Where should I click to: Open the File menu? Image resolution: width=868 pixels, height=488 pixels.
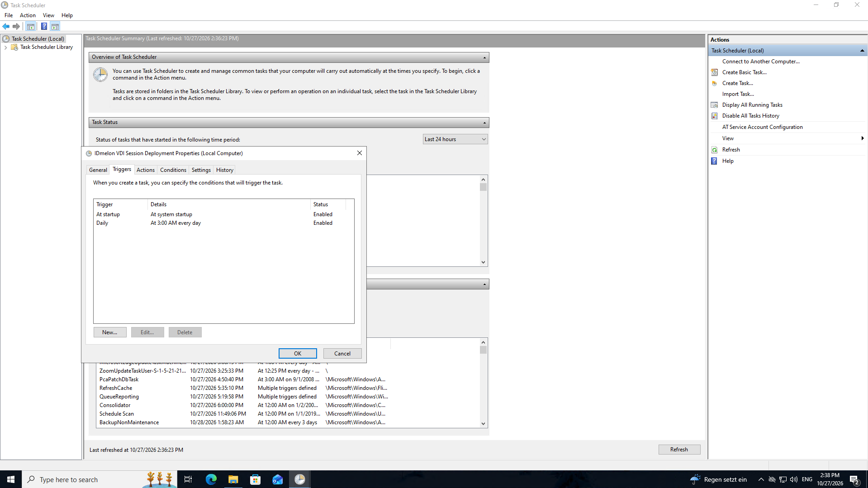pyautogui.click(x=9, y=15)
